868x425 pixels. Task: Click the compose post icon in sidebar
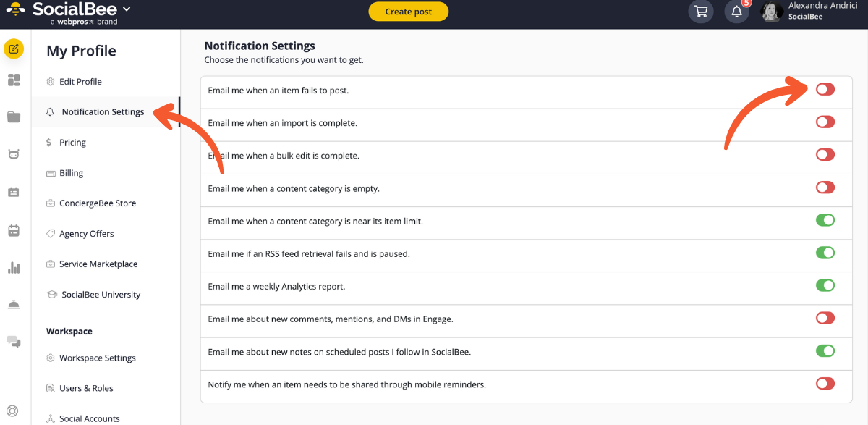14,49
